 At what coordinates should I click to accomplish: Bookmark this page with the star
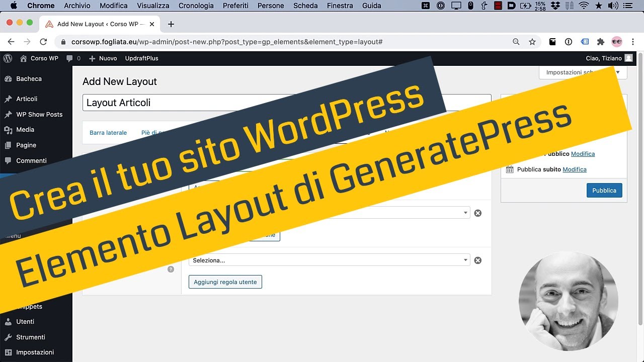tap(532, 42)
